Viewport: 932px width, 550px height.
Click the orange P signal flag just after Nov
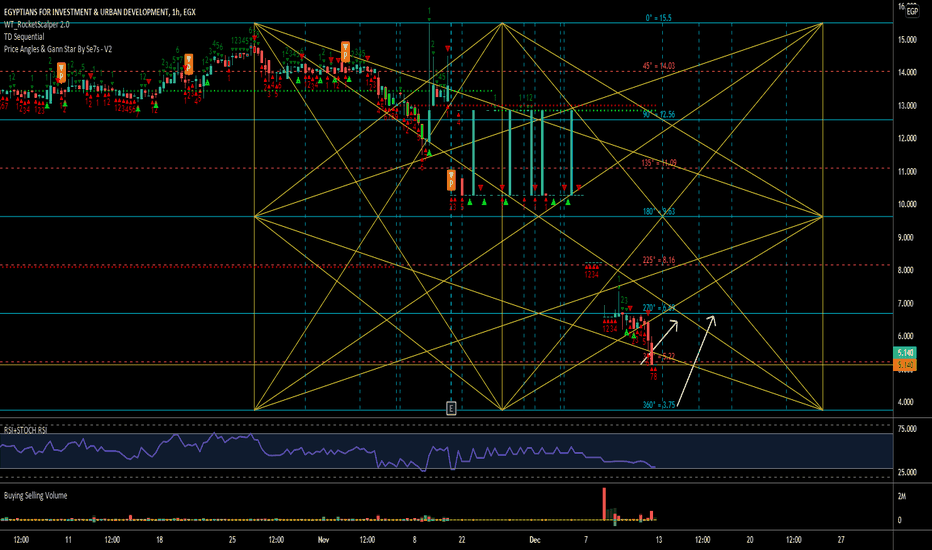pos(345,51)
